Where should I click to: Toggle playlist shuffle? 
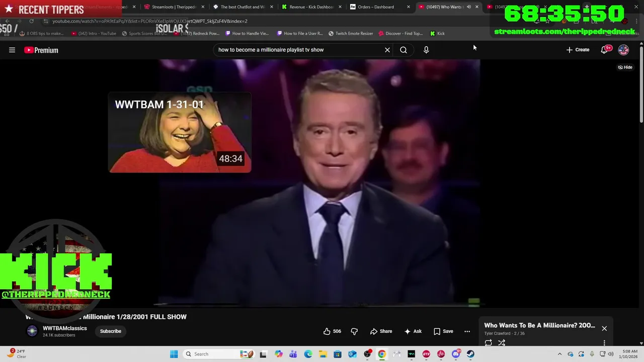point(502,343)
